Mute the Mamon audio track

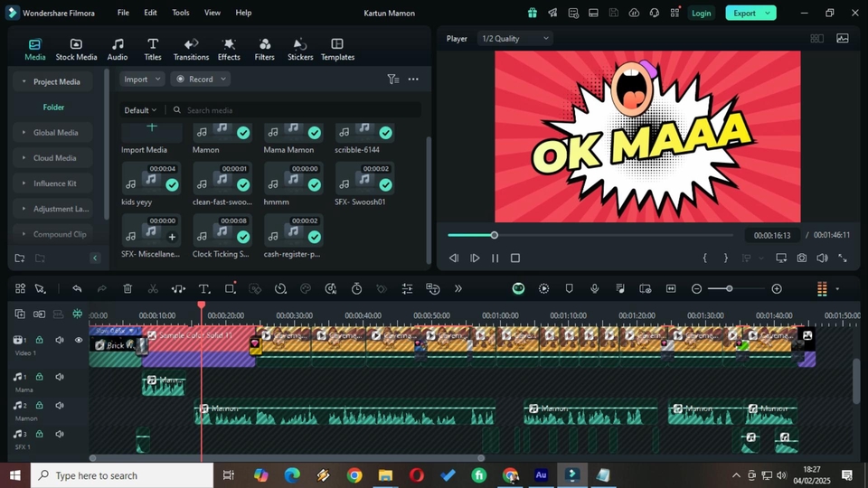pyautogui.click(x=60, y=406)
